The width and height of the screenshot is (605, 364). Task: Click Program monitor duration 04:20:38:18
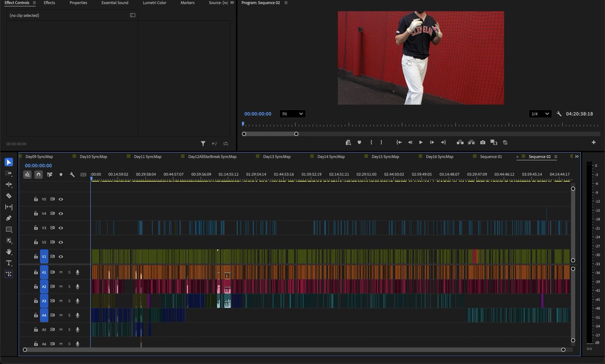[x=579, y=114]
